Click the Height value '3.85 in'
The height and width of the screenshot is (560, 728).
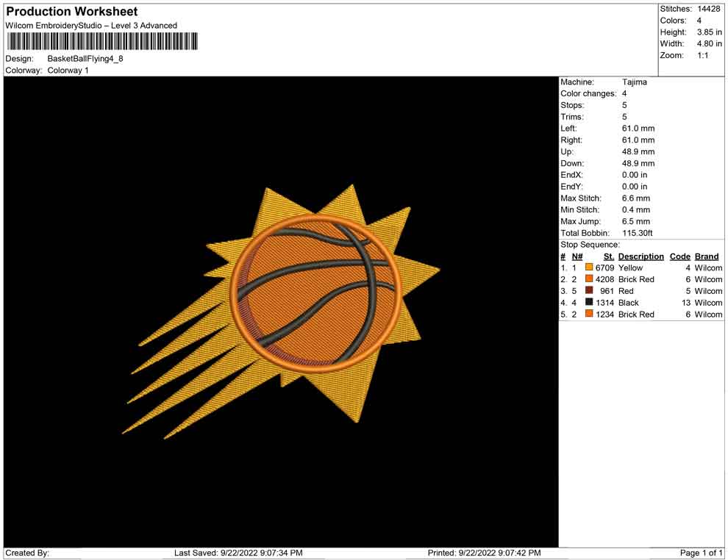709,32
